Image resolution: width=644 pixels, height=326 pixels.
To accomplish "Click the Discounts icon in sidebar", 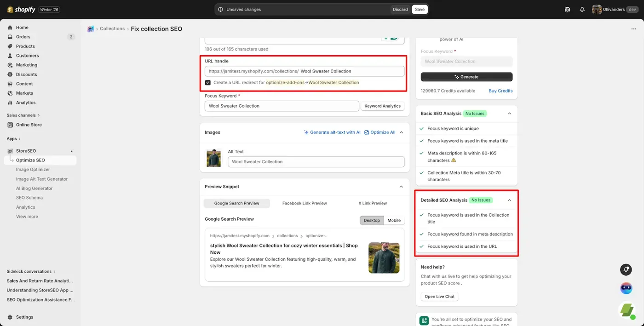I will point(10,74).
